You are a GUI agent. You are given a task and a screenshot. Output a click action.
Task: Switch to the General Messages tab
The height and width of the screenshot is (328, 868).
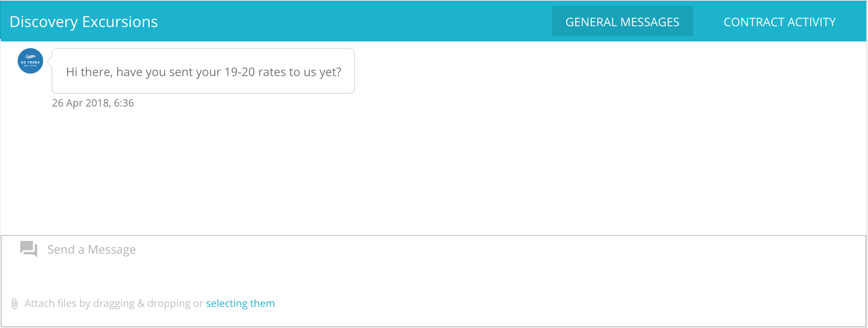pyautogui.click(x=622, y=22)
